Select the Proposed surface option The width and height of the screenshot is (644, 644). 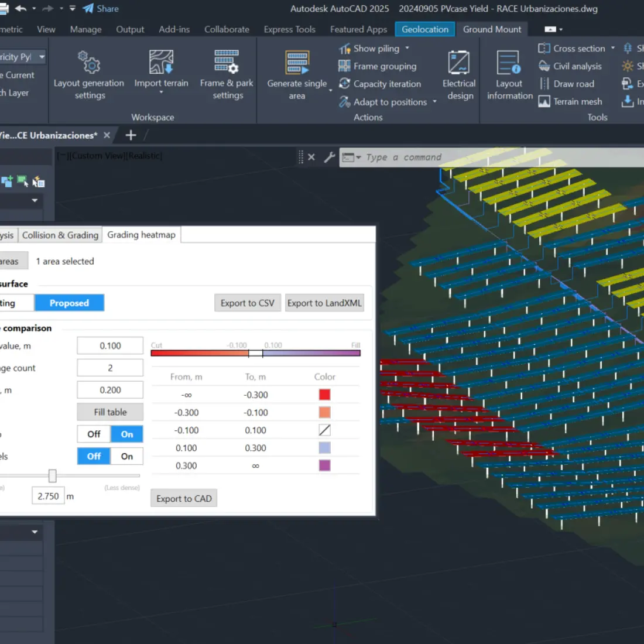(x=70, y=303)
